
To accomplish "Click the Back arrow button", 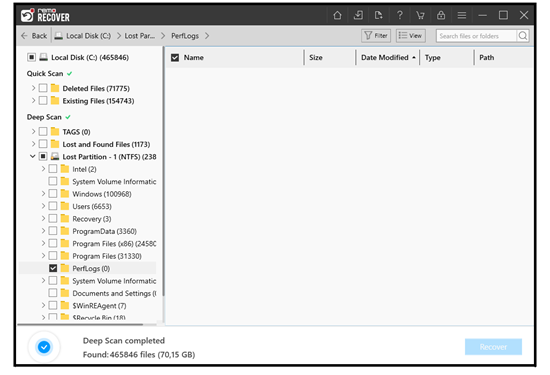I will pyautogui.click(x=34, y=36).
